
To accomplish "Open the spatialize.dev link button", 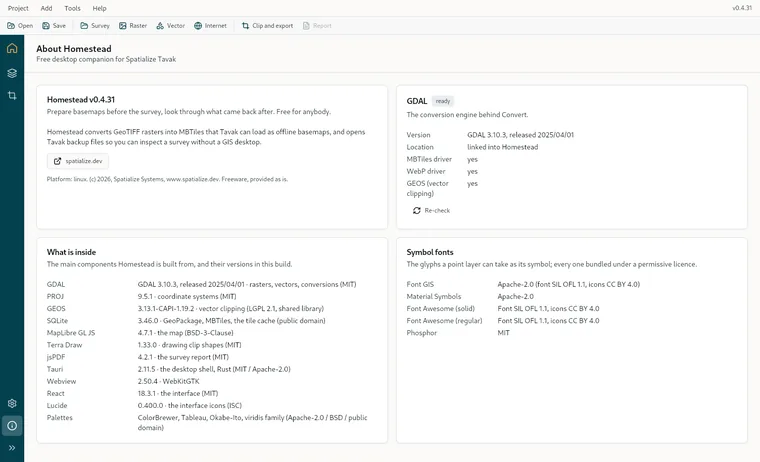I will point(78,161).
